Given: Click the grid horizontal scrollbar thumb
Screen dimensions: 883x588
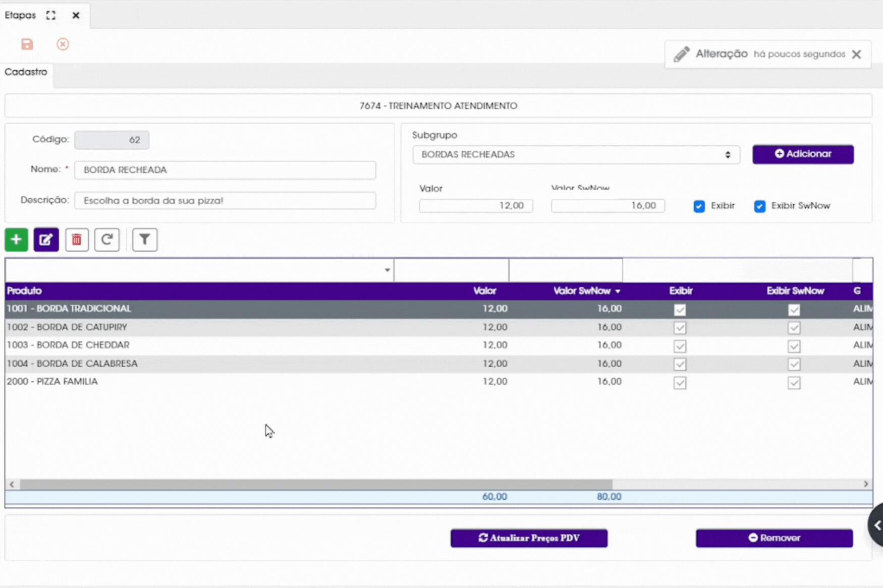Looking at the screenshot, I should (x=316, y=484).
